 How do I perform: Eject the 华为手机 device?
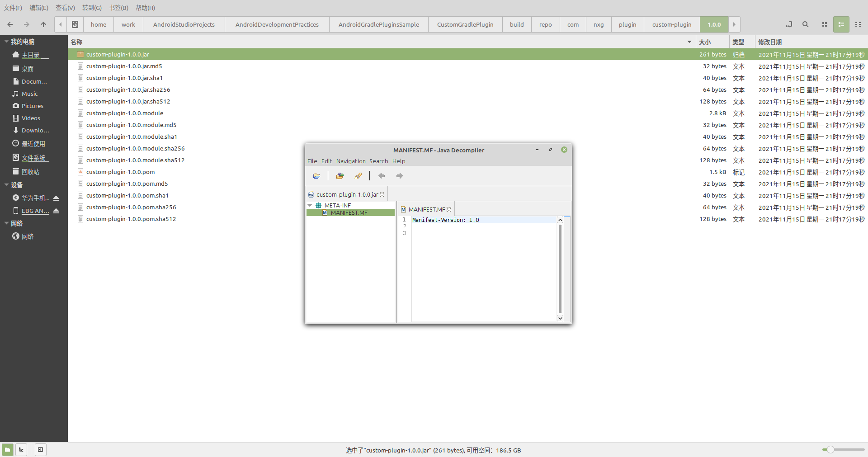click(56, 198)
